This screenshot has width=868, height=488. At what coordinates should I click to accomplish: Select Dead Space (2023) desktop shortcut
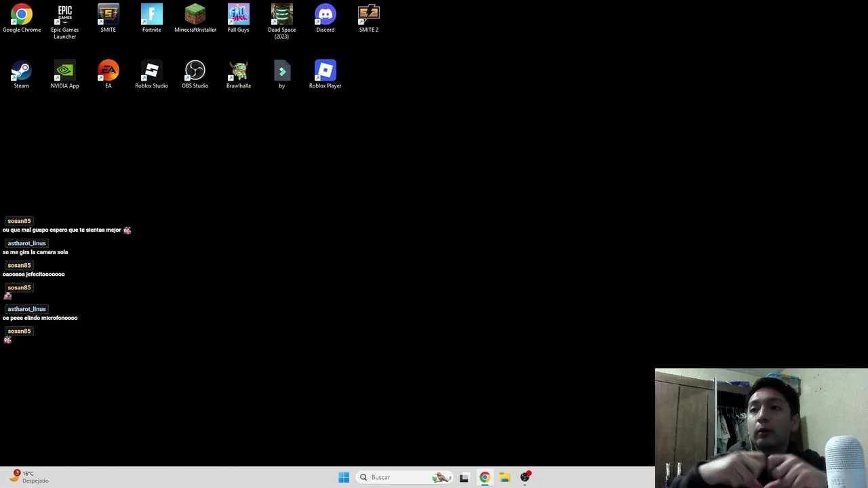[x=281, y=22]
